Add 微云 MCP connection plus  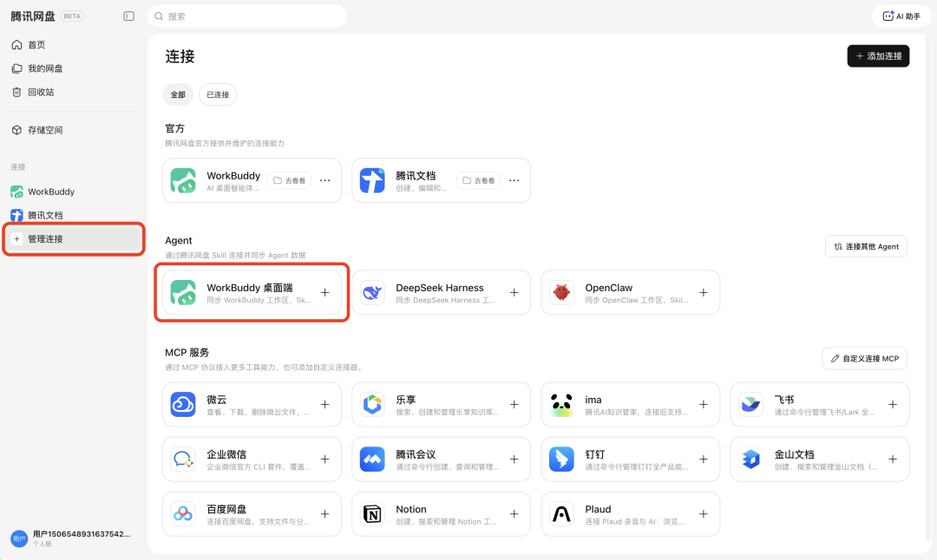[x=325, y=404]
